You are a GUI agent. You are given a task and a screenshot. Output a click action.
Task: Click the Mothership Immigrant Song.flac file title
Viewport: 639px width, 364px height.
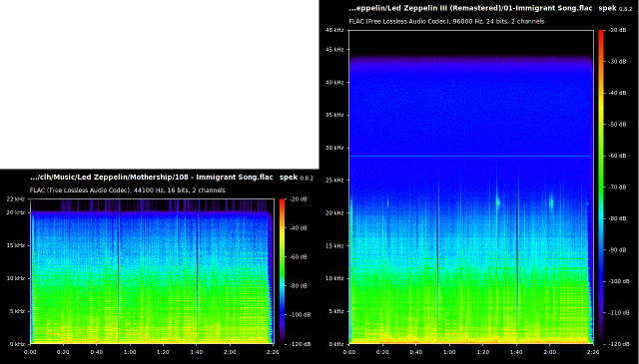point(151,178)
